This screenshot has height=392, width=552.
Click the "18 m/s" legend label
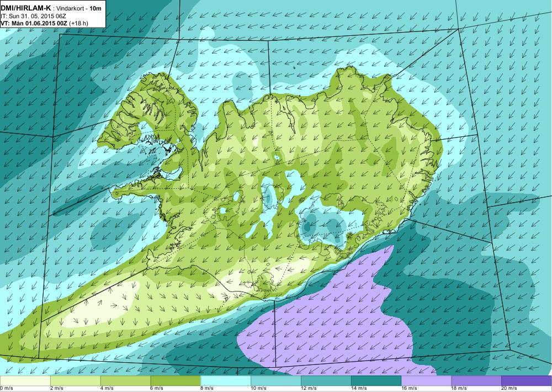[459, 389]
